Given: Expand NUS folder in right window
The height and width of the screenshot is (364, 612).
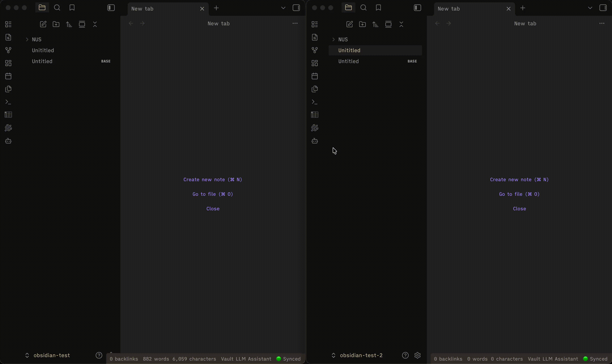Looking at the screenshot, I should pyautogui.click(x=343, y=39).
